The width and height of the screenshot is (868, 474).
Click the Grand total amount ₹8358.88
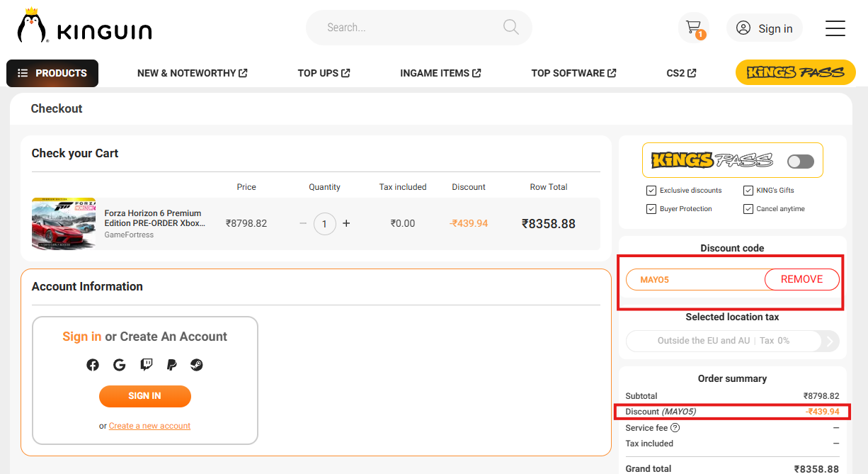(x=816, y=468)
